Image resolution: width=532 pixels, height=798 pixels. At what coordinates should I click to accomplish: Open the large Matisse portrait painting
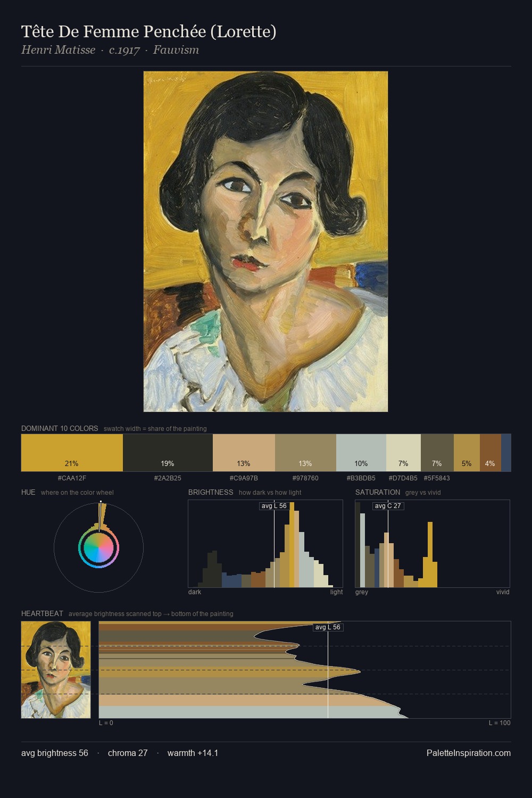(265, 242)
